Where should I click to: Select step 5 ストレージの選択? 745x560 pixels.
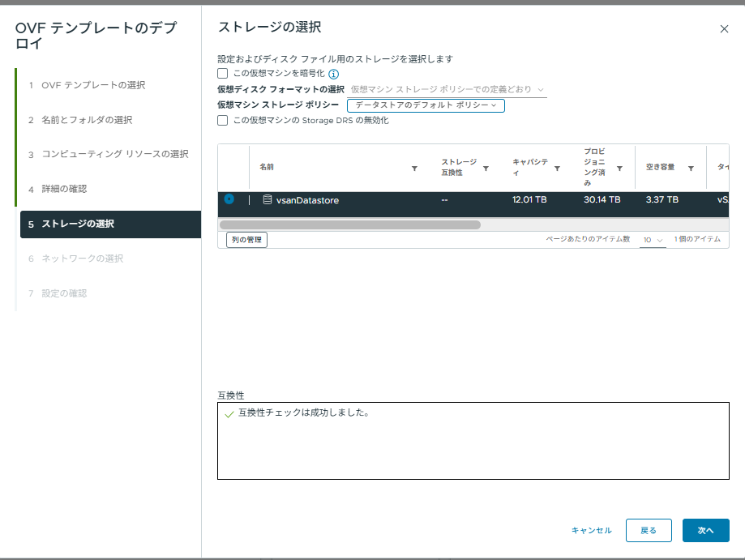(x=111, y=224)
